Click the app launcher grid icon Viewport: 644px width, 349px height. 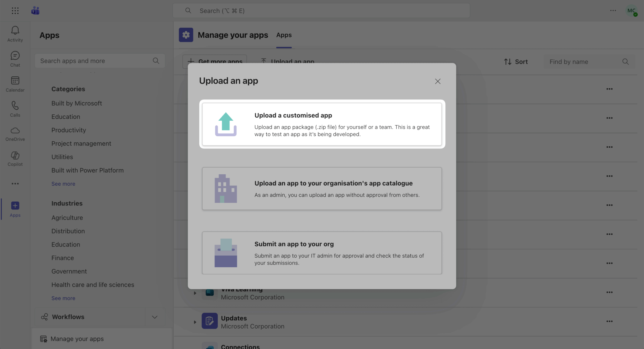(15, 11)
